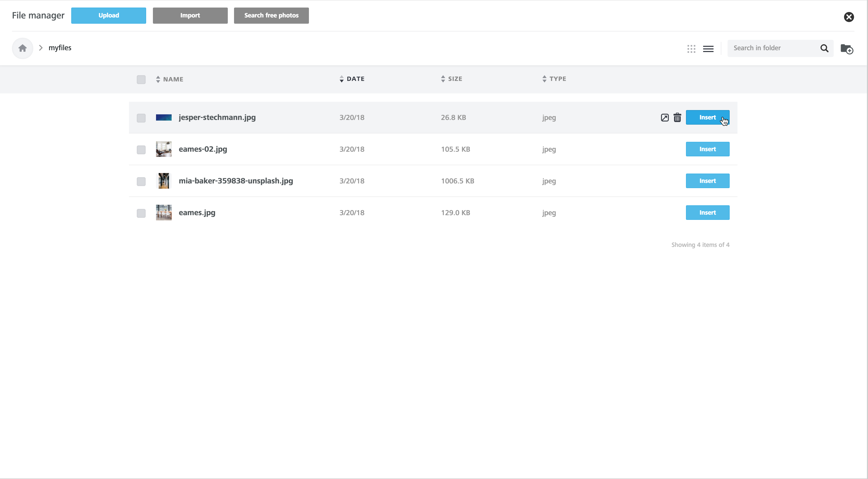Click the Upload button
The width and height of the screenshot is (868, 479).
pos(108,15)
